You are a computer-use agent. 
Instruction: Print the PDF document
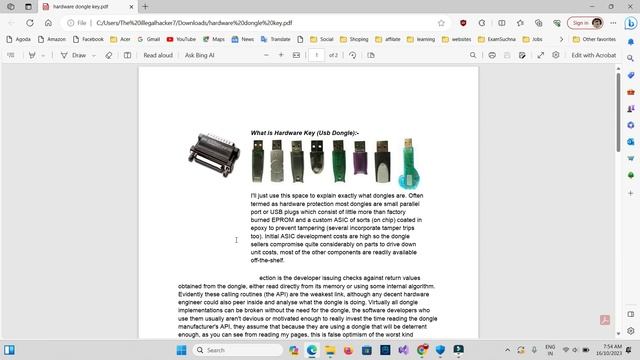tap(492, 55)
